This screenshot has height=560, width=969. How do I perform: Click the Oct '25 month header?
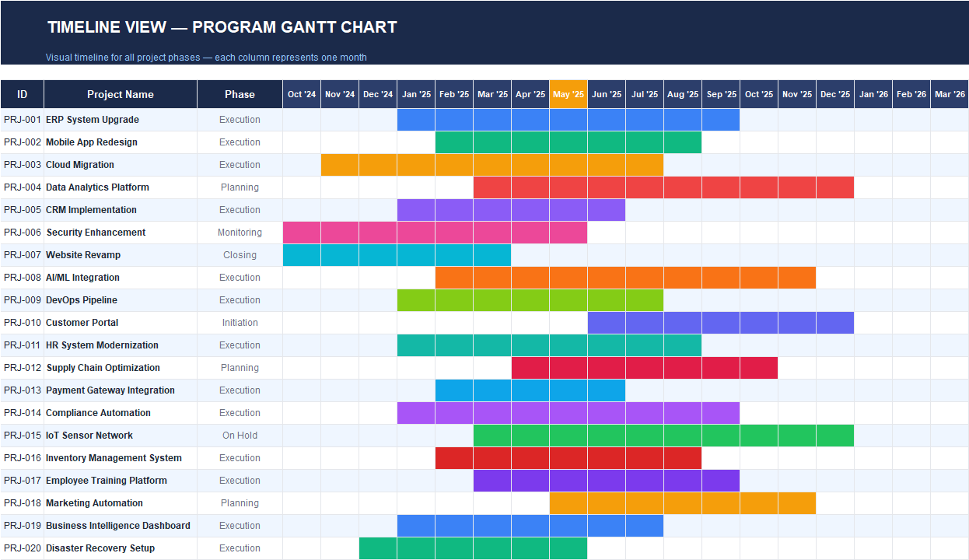point(759,94)
